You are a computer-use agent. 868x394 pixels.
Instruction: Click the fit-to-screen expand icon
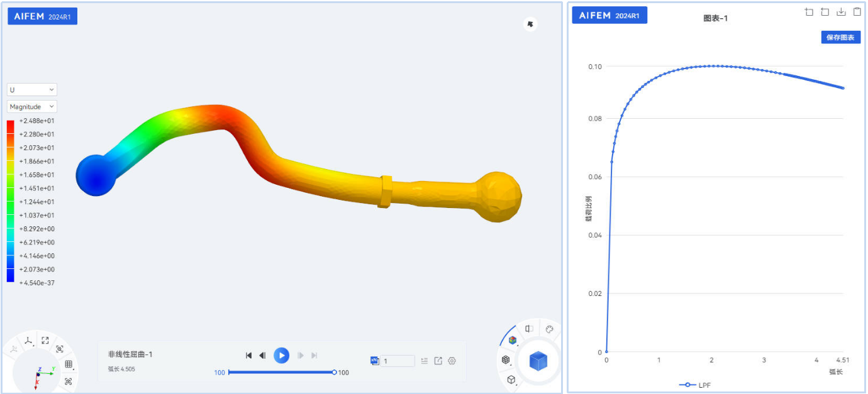tap(45, 341)
